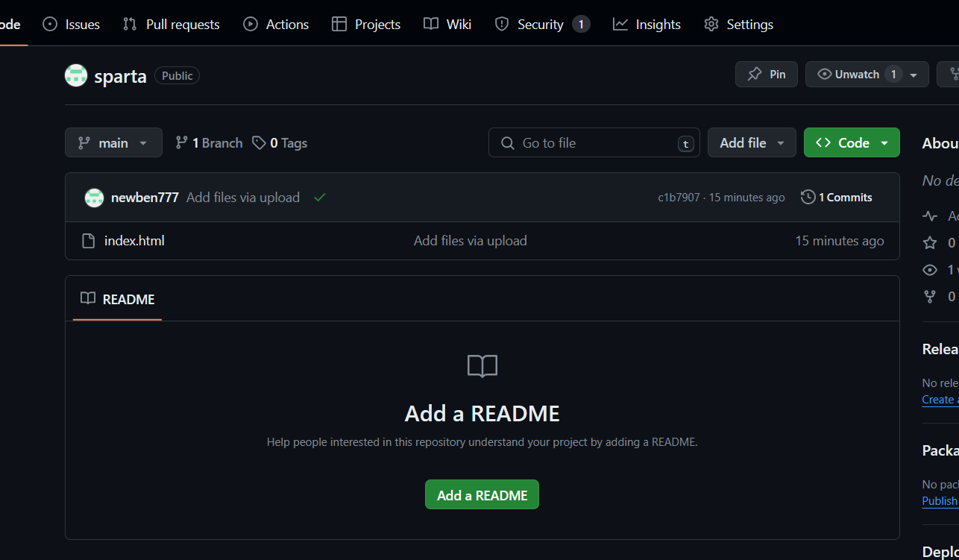Image resolution: width=959 pixels, height=560 pixels.
Task: Expand the Add file dropdown
Action: (752, 142)
